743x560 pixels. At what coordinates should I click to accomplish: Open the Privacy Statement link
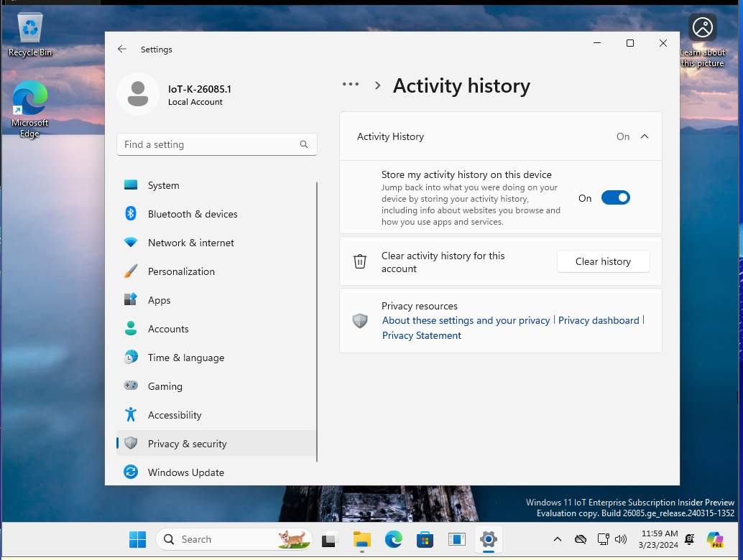coord(422,335)
